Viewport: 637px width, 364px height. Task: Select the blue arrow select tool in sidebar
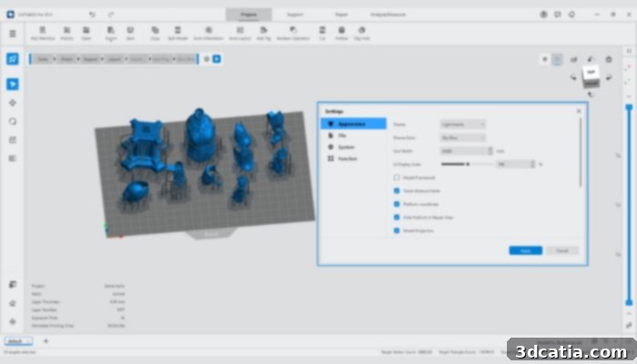click(13, 84)
